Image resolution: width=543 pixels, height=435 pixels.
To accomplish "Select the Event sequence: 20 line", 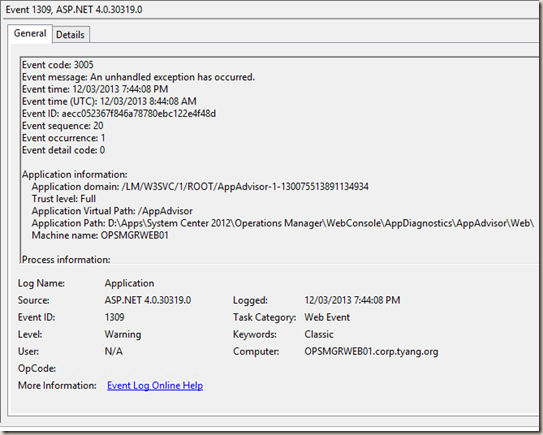I will click(x=63, y=125).
